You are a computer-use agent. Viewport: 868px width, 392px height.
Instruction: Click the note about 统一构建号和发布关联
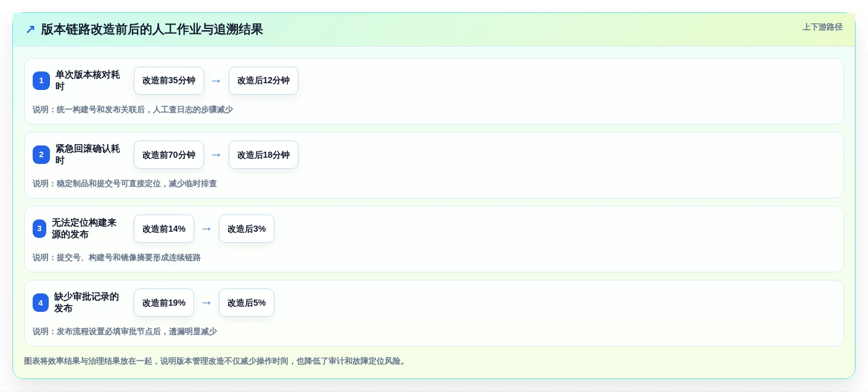(x=133, y=110)
